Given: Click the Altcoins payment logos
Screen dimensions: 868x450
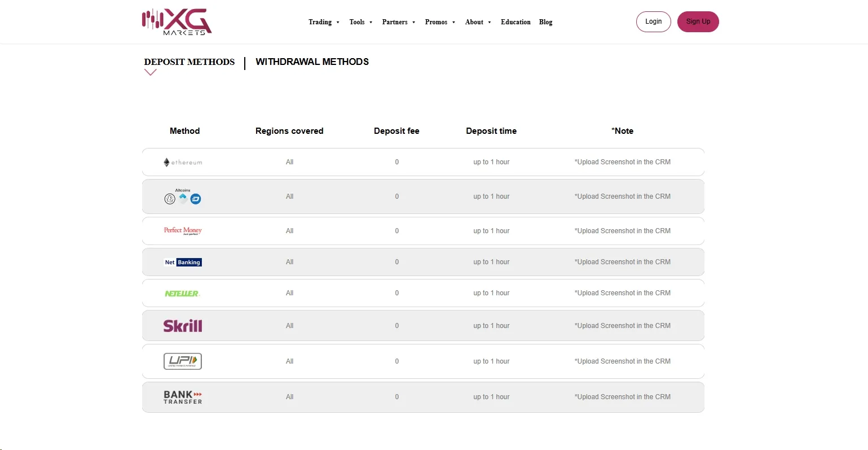Looking at the screenshot, I should (183, 196).
